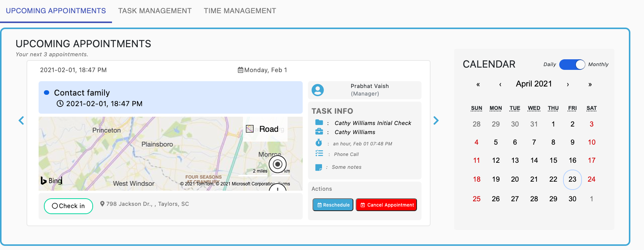Open the Road map type selector
644x250 pixels.
point(265,129)
